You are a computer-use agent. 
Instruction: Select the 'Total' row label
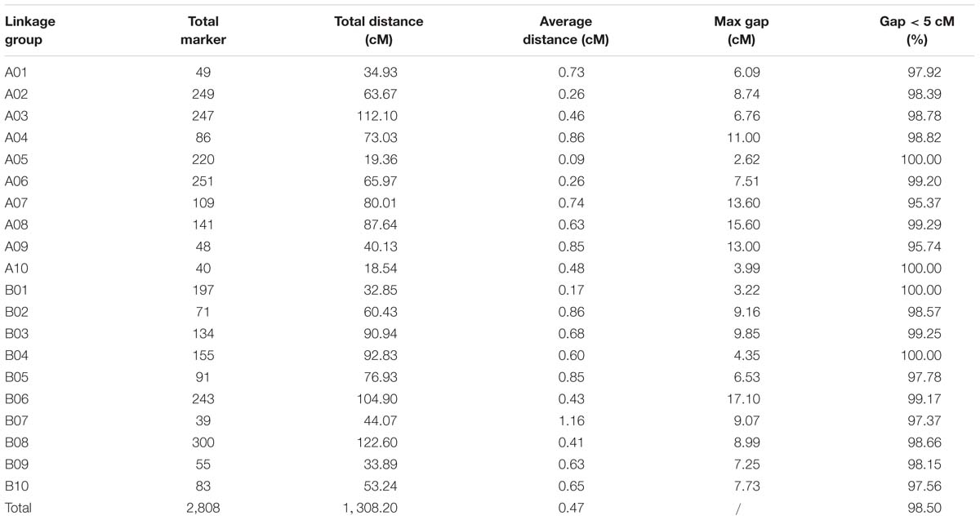pyautogui.click(x=19, y=508)
